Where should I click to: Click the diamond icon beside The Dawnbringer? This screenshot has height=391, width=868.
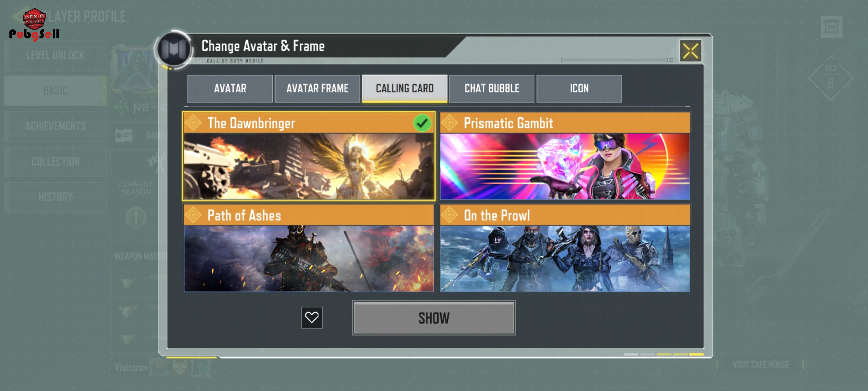coord(193,123)
